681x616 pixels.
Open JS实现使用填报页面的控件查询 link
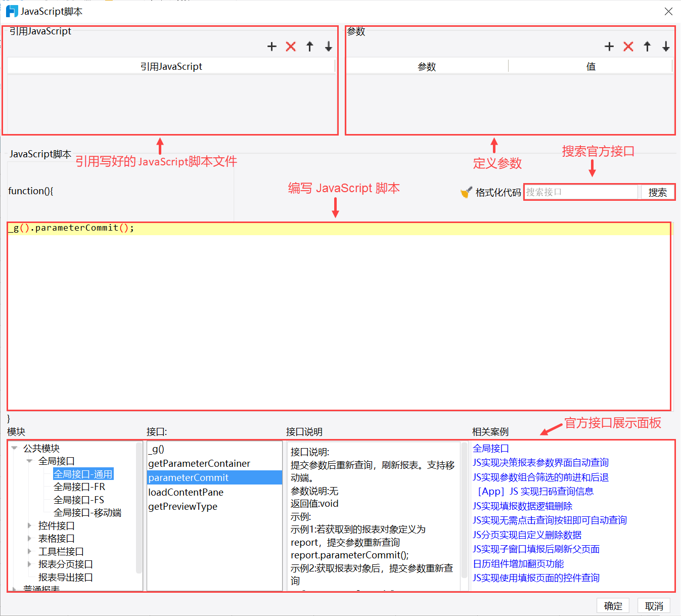pos(536,578)
